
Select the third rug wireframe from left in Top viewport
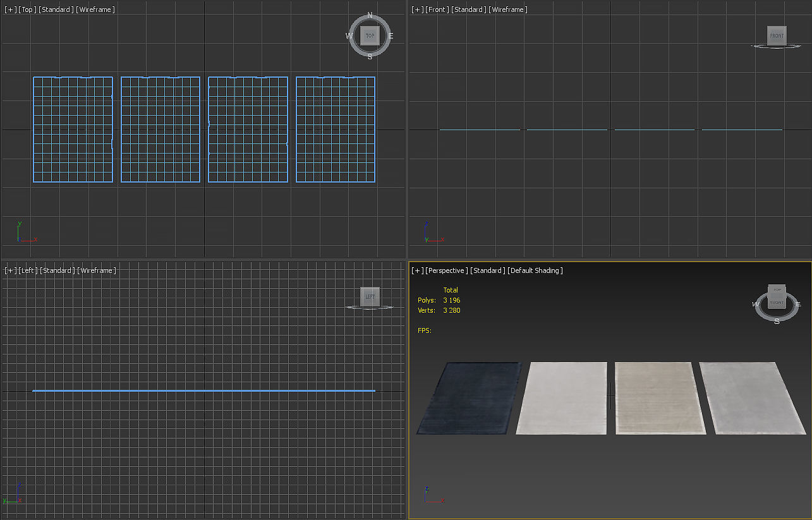tap(248, 130)
